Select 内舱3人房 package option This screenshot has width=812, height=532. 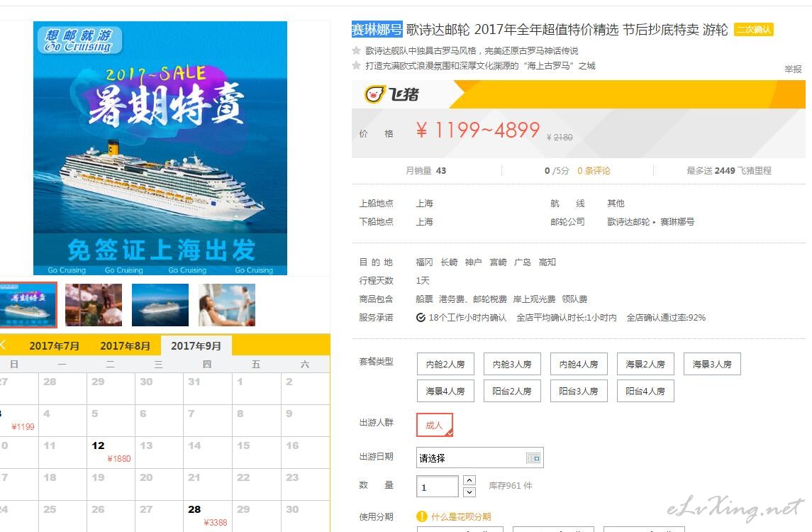[511, 364]
